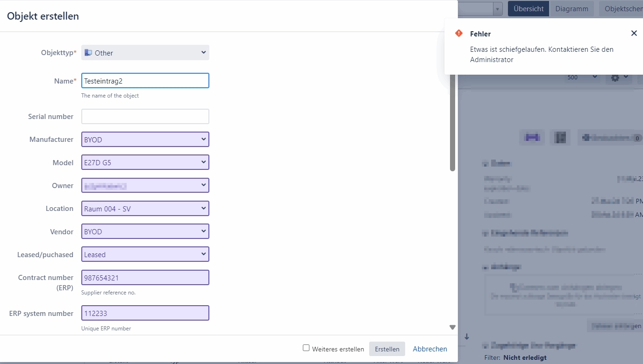The height and width of the screenshot is (364, 643).
Task: Click the scroll-down arrow of the dialog
Action: [452, 328]
